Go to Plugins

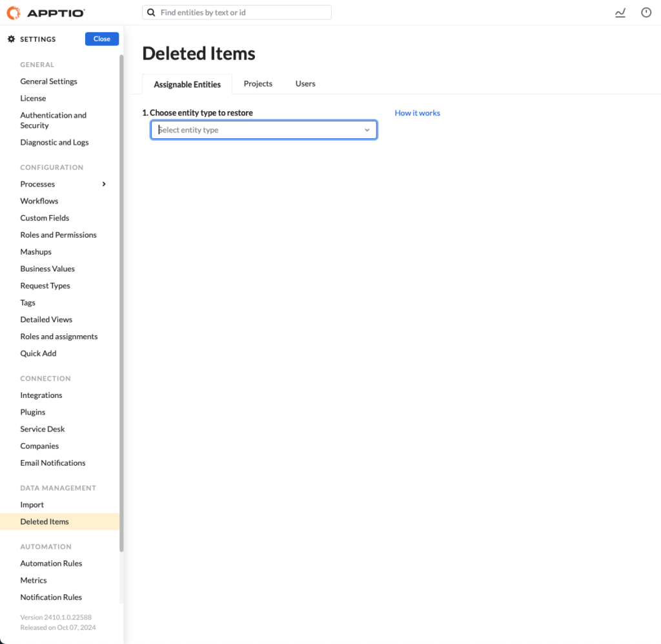tap(33, 412)
